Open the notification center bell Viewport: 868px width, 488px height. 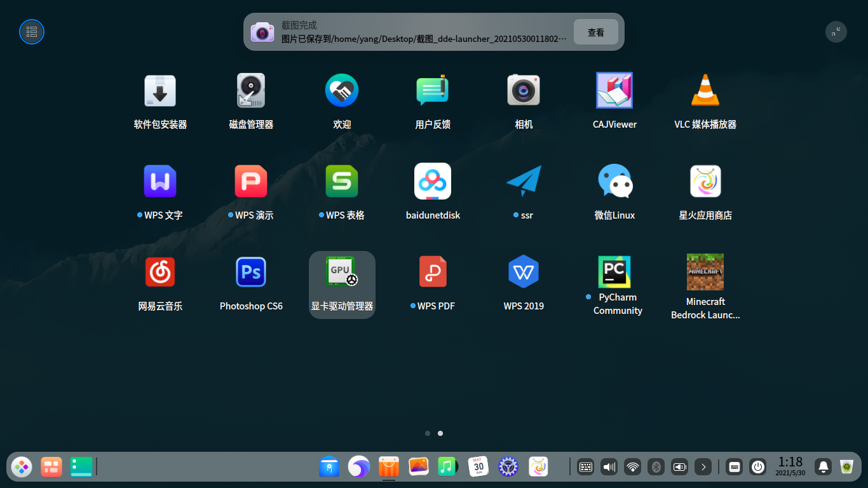[824, 467]
